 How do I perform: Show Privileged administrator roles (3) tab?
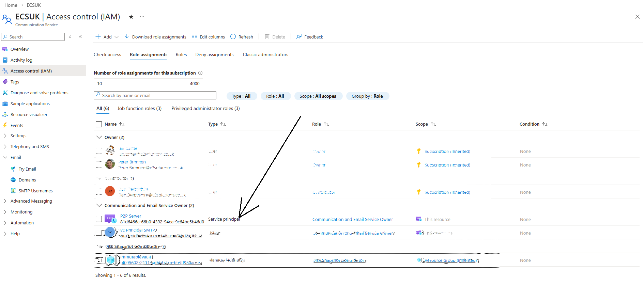[206, 108]
